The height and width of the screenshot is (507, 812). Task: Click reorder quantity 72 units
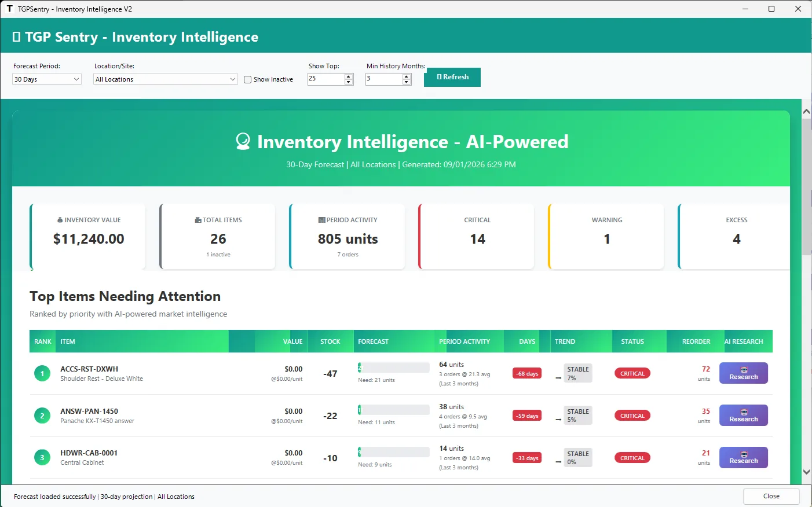tap(705, 373)
